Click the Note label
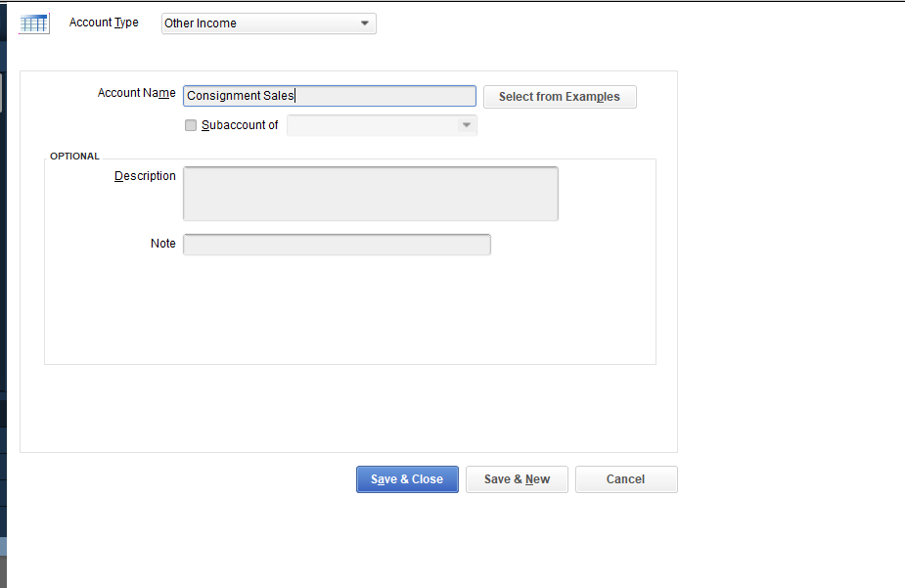 (163, 244)
